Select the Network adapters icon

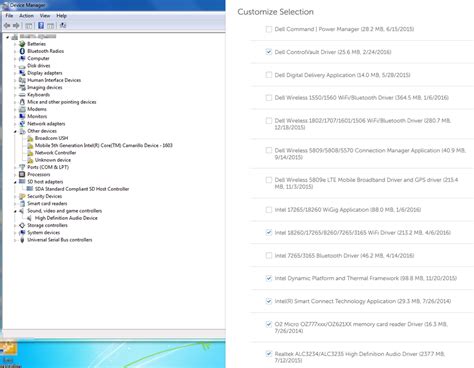point(22,124)
